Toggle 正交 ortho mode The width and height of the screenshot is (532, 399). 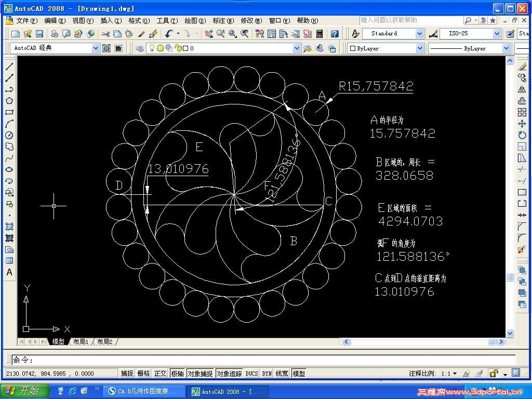tap(160, 374)
